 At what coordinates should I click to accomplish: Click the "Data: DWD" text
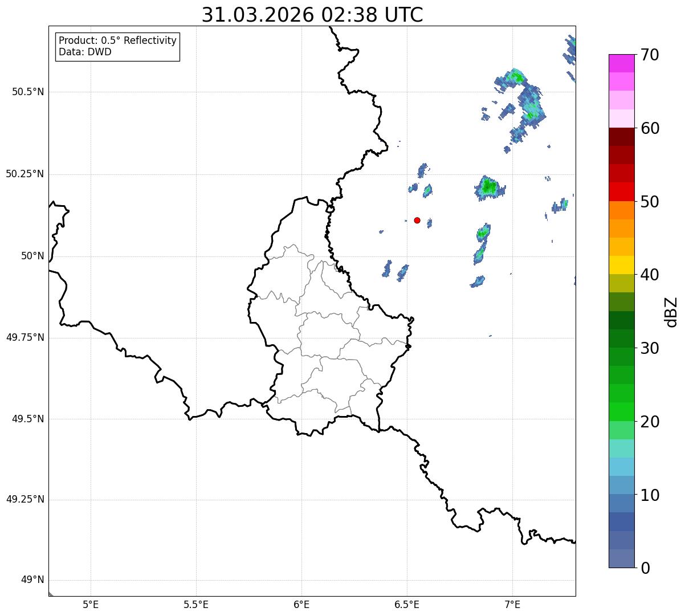[x=85, y=52]
